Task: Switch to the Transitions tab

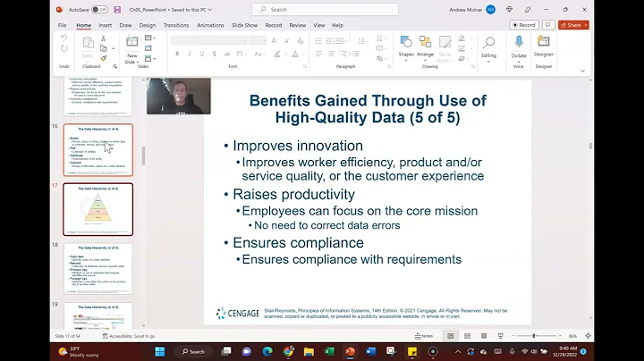Action: [x=176, y=25]
